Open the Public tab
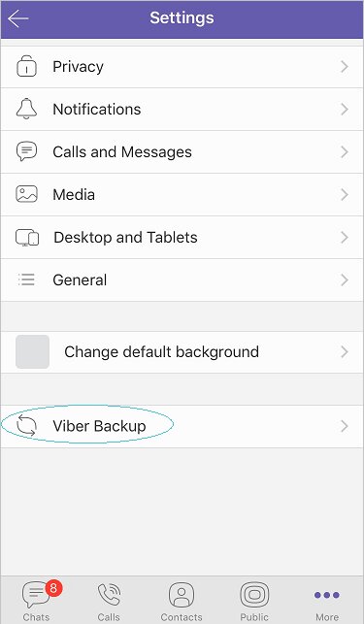This screenshot has height=624, width=364. 254,601
